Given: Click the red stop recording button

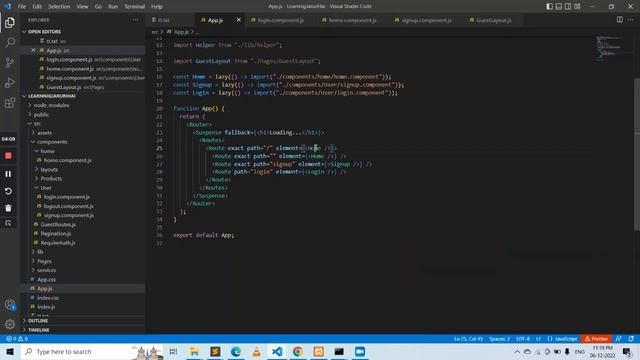Looking at the screenshot, I should coord(8,156).
